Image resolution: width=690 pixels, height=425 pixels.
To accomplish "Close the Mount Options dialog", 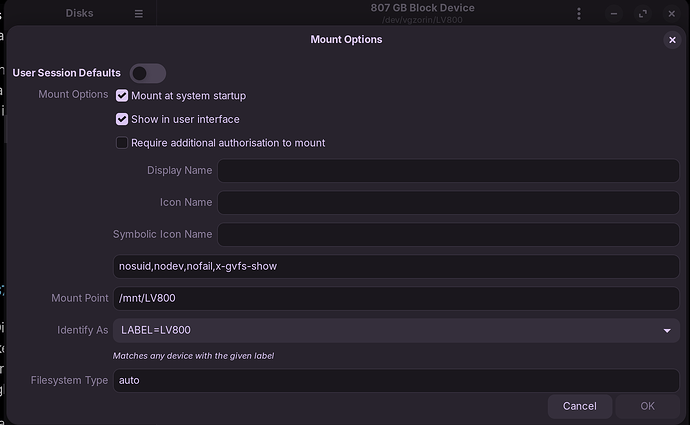I will pyautogui.click(x=672, y=40).
